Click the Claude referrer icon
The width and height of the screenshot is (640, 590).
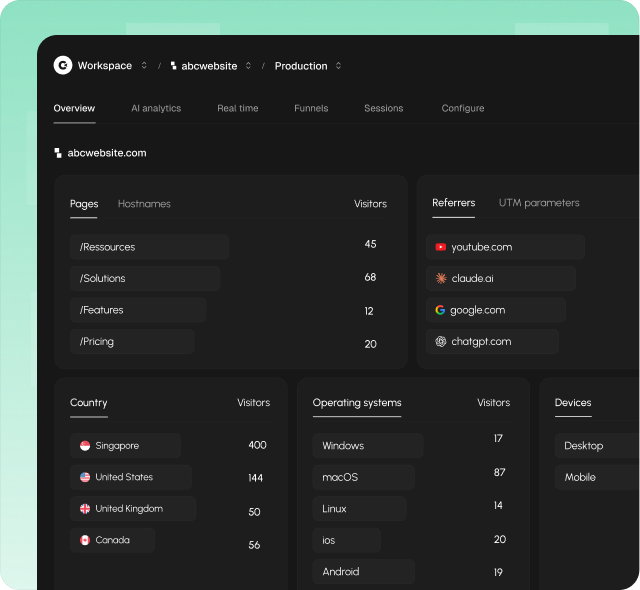click(441, 278)
